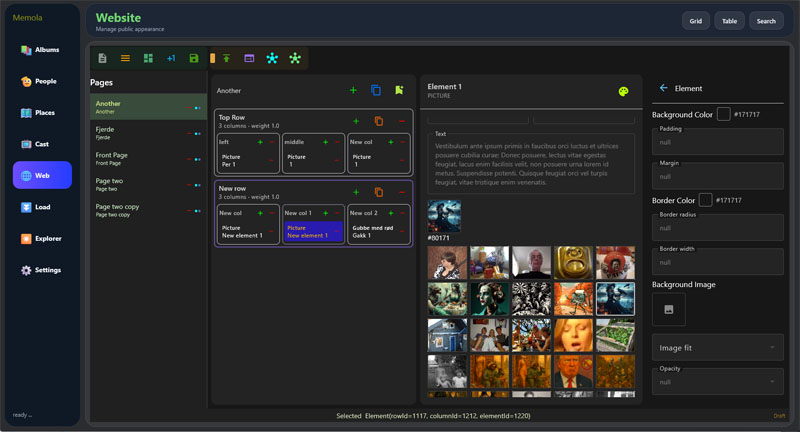Click the cyan dots on Front Page row

pos(197,159)
